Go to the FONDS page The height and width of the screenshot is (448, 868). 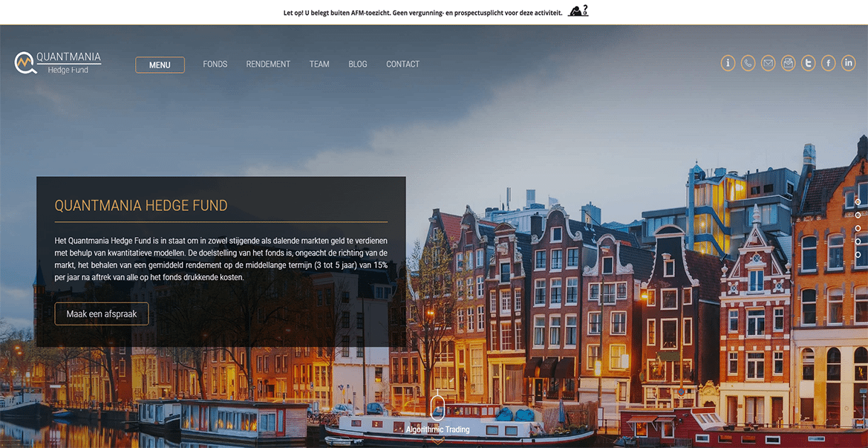[x=215, y=64]
